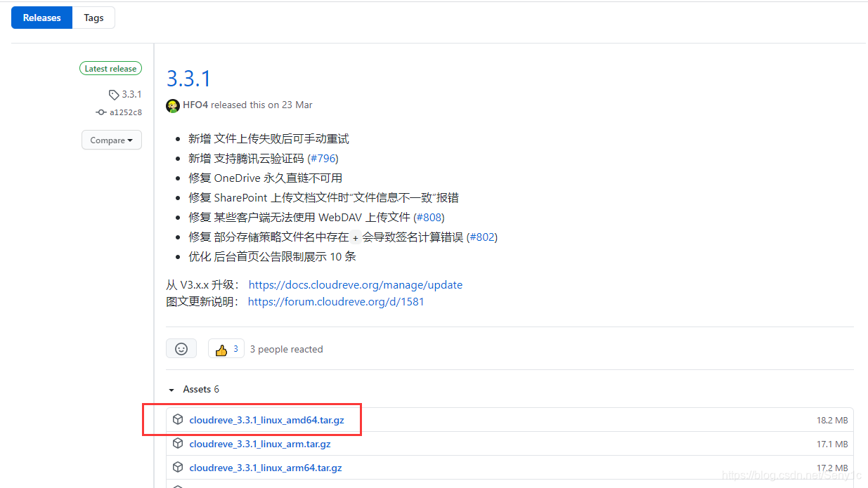
Task: Open issue #802 link
Action: [x=482, y=237]
